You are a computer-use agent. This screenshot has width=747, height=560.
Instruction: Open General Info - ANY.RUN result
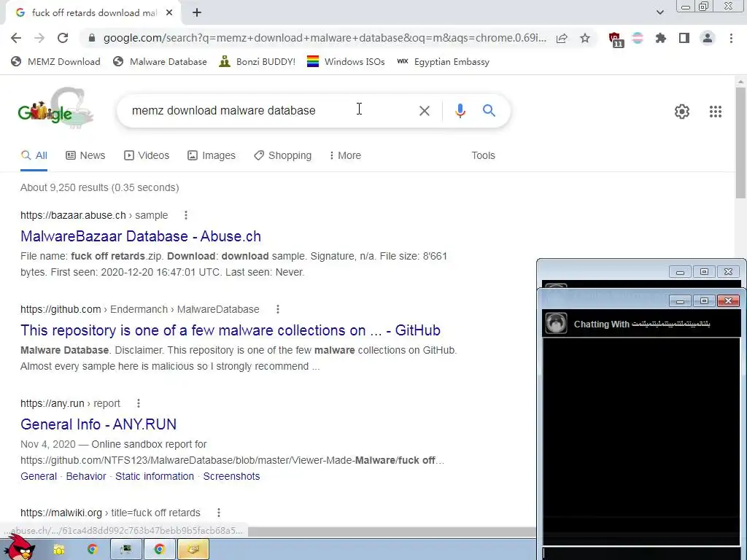click(x=98, y=424)
